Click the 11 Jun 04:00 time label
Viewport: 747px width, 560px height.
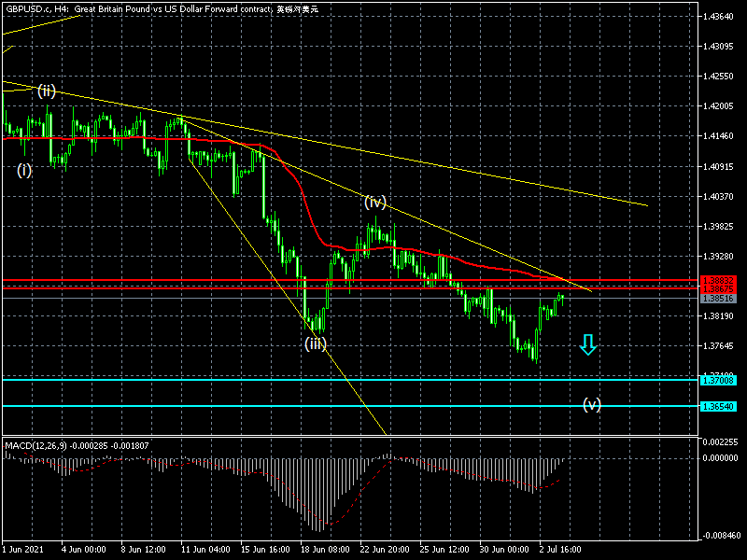pos(205,550)
